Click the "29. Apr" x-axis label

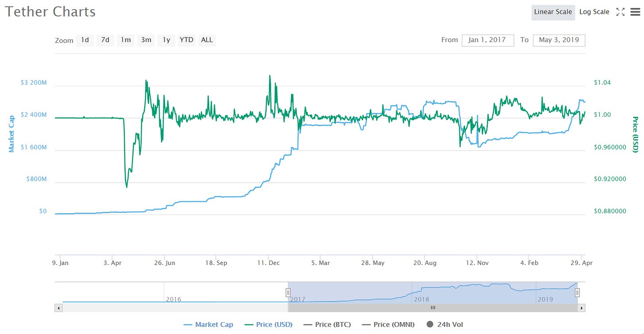[x=581, y=263]
